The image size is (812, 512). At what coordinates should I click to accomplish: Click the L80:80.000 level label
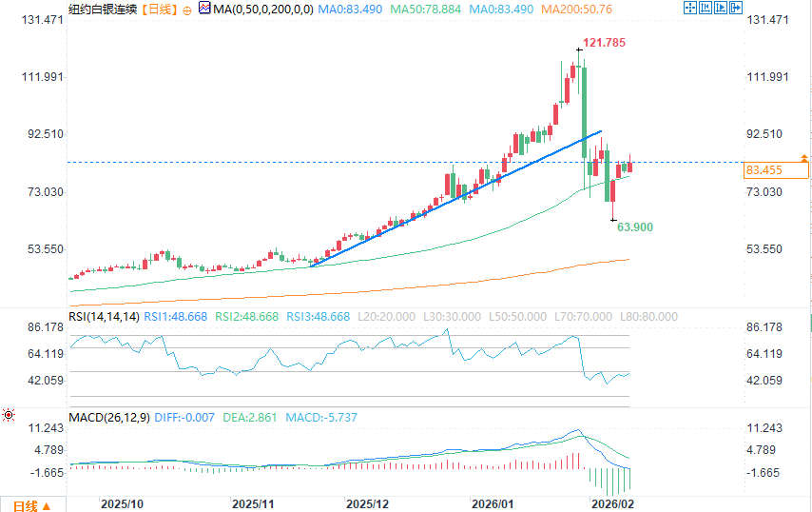click(x=648, y=317)
